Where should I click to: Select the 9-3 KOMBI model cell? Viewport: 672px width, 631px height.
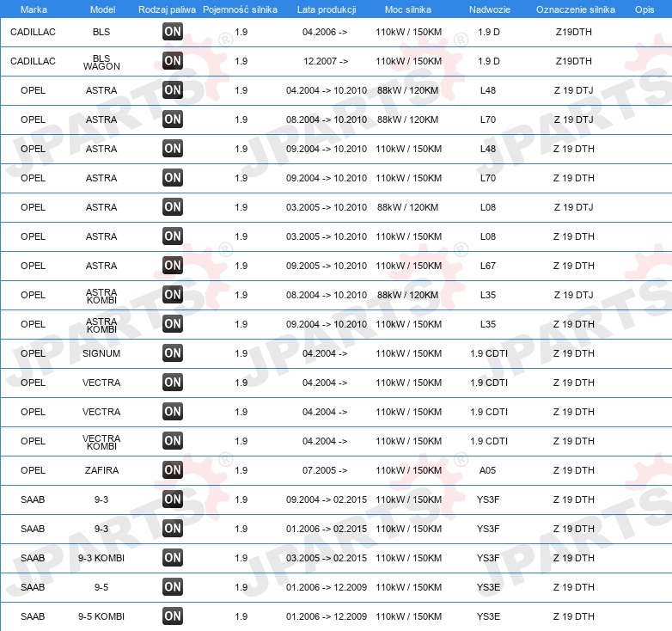pyautogui.click(x=101, y=558)
